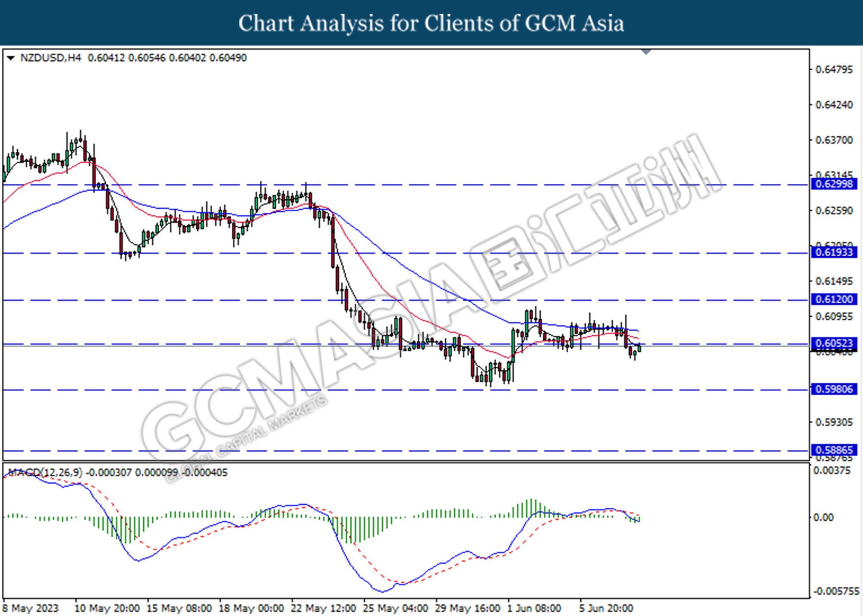The width and height of the screenshot is (863, 616).
Task: Click the 25 May 04:00 time label
Action: tap(395, 608)
